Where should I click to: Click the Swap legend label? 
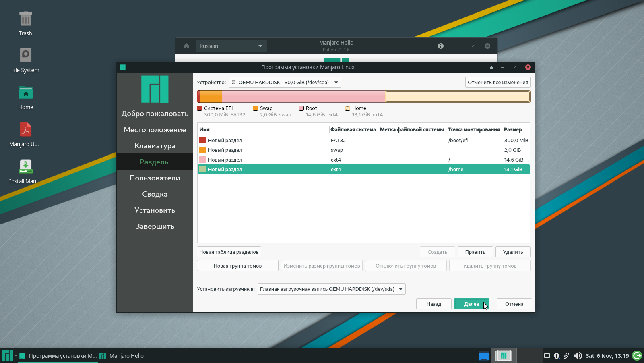click(266, 108)
